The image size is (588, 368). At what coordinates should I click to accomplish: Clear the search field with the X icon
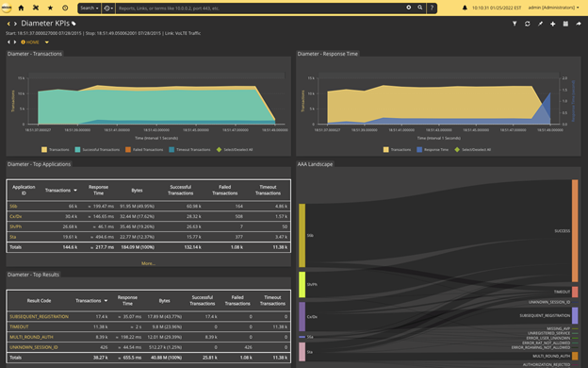pos(408,8)
